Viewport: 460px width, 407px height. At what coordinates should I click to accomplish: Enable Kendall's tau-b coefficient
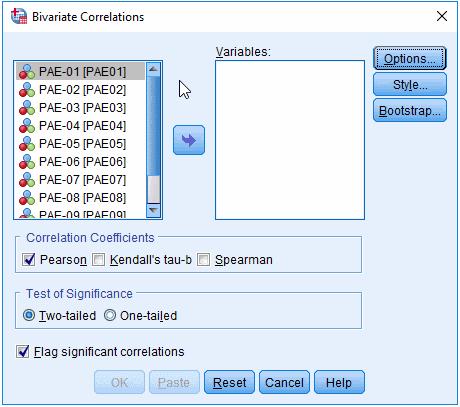98,259
